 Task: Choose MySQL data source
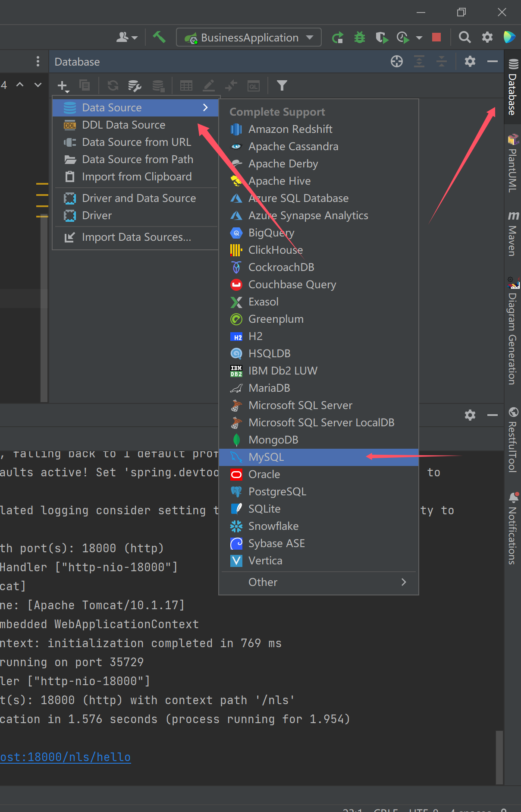[x=319, y=457]
